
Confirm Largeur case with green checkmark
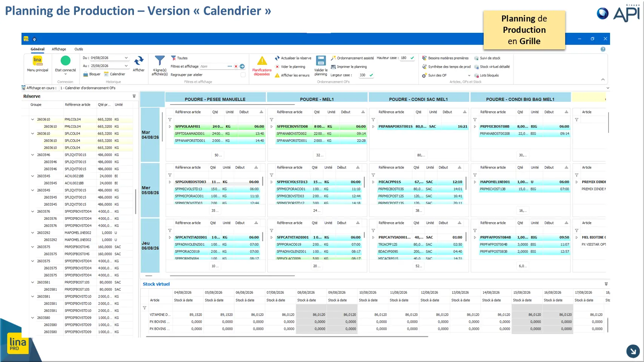point(371,75)
